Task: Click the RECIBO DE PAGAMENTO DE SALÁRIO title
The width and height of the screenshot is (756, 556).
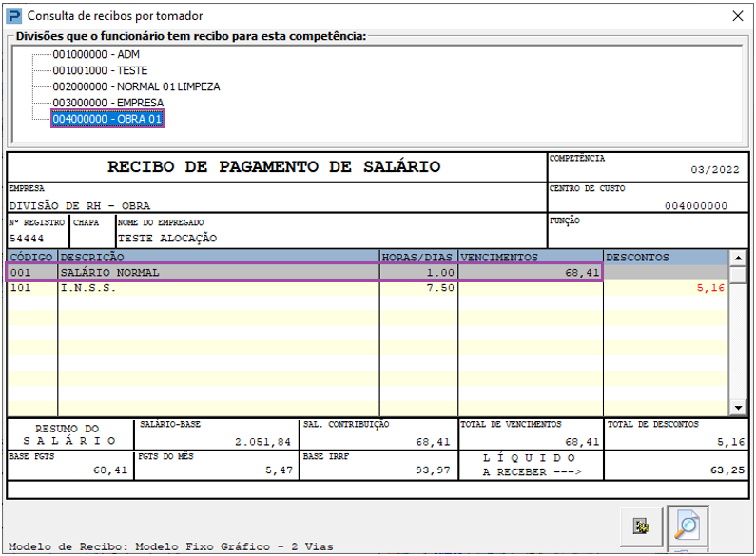Action: (274, 166)
